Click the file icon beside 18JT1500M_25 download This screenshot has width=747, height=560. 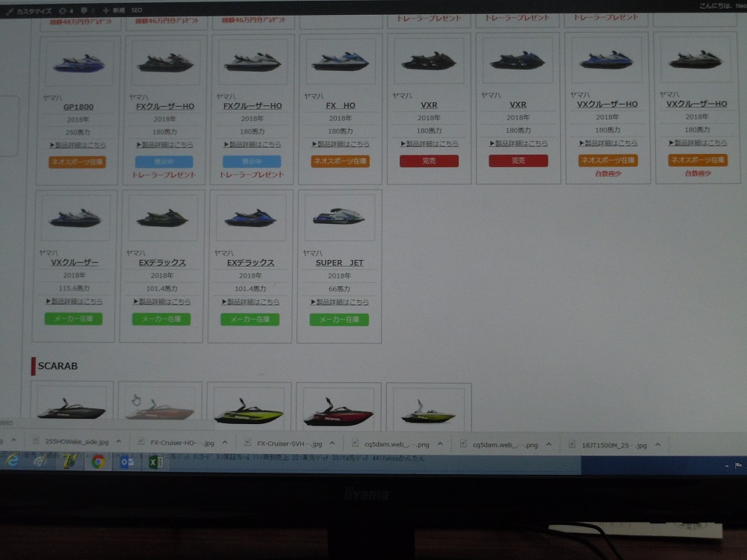pos(572,444)
